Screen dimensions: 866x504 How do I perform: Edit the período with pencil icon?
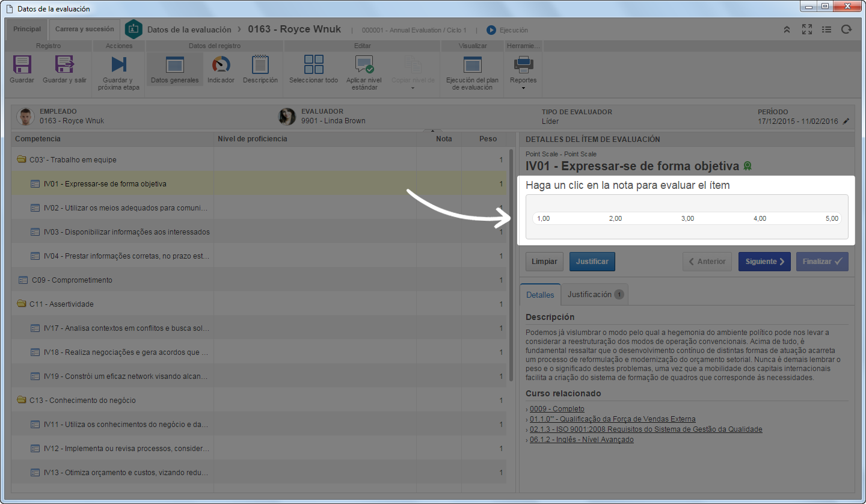[846, 121]
